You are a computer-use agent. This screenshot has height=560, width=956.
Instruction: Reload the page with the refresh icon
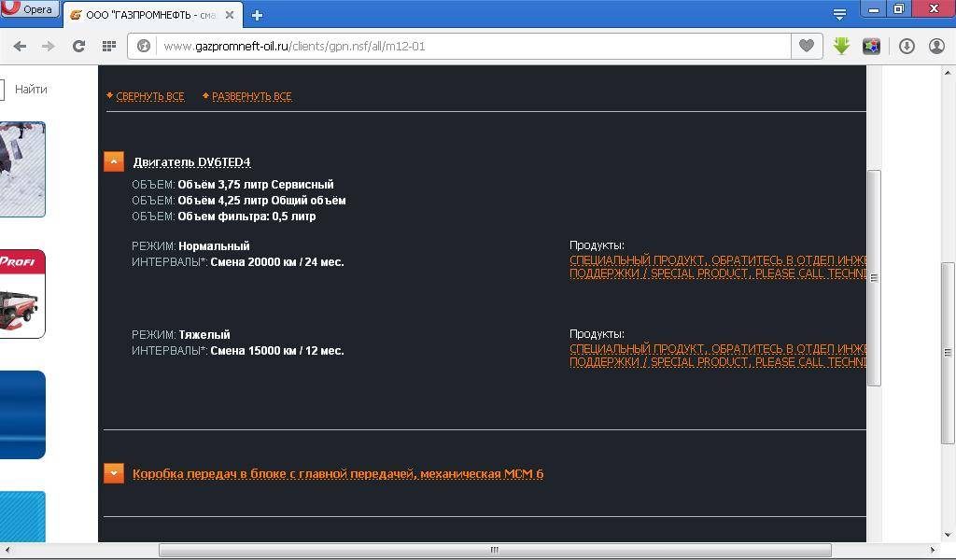click(79, 46)
